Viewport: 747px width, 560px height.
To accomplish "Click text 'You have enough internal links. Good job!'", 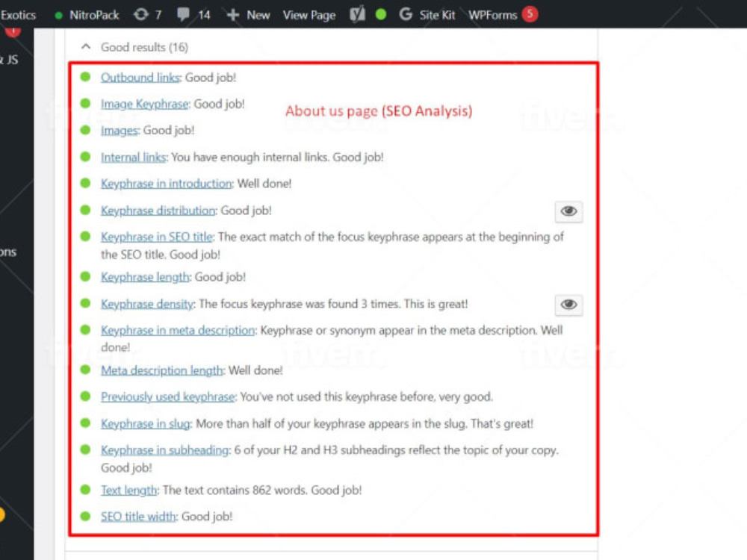I will [277, 157].
